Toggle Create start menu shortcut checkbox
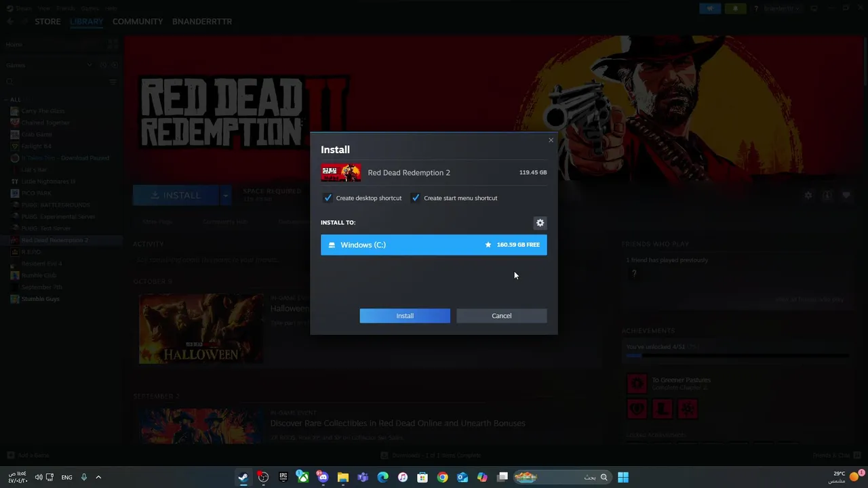Screen dimensions: 868x488 416,198
